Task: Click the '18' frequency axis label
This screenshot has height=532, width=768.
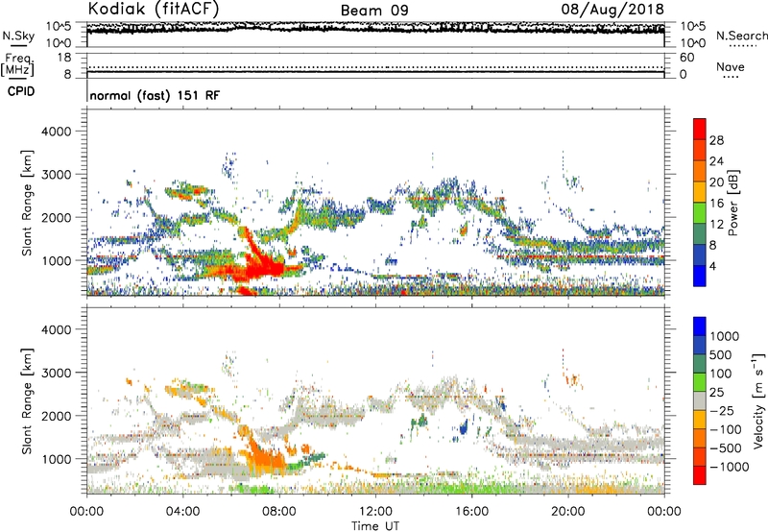Action: coord(64,58)
